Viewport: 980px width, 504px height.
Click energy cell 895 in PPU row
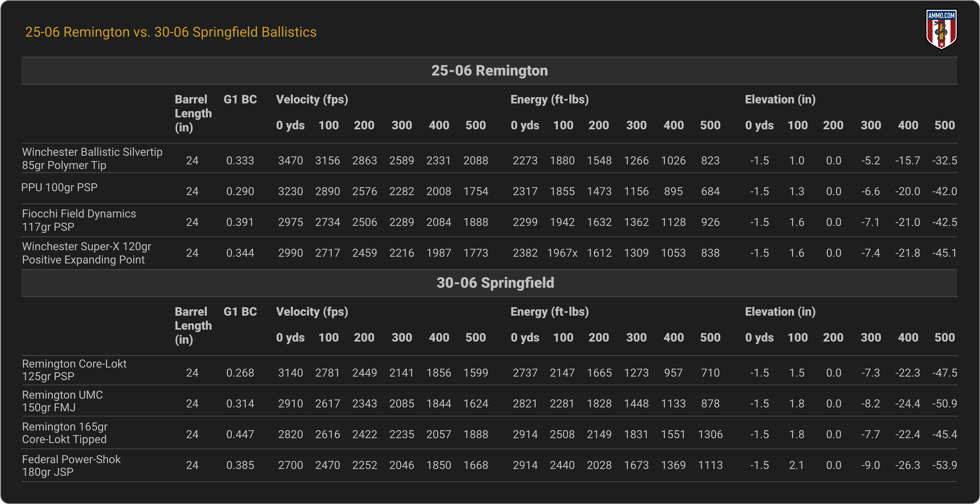[673, 191]
